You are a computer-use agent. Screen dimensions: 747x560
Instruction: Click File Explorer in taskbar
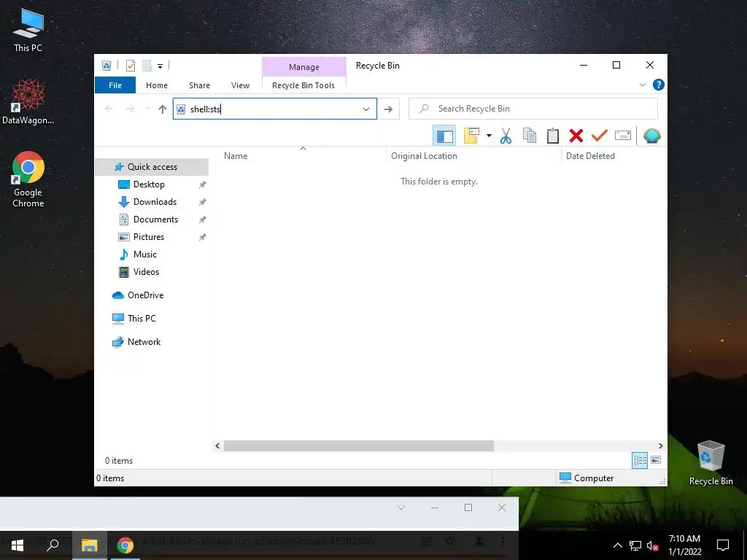(89, 545)
